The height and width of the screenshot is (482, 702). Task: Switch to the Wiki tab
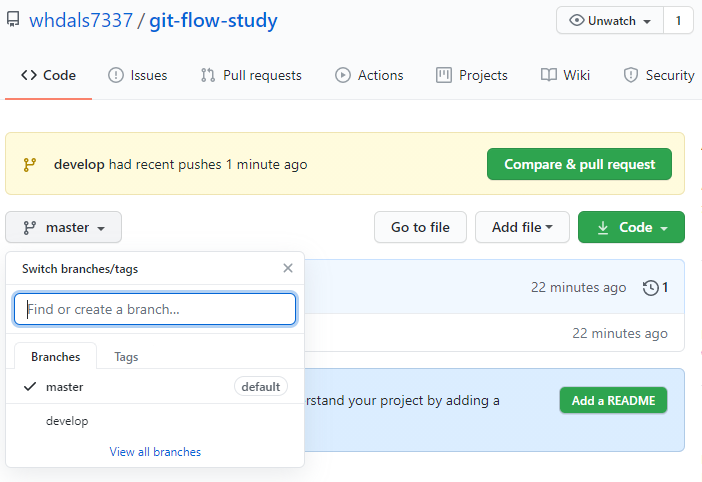[565, 75]
